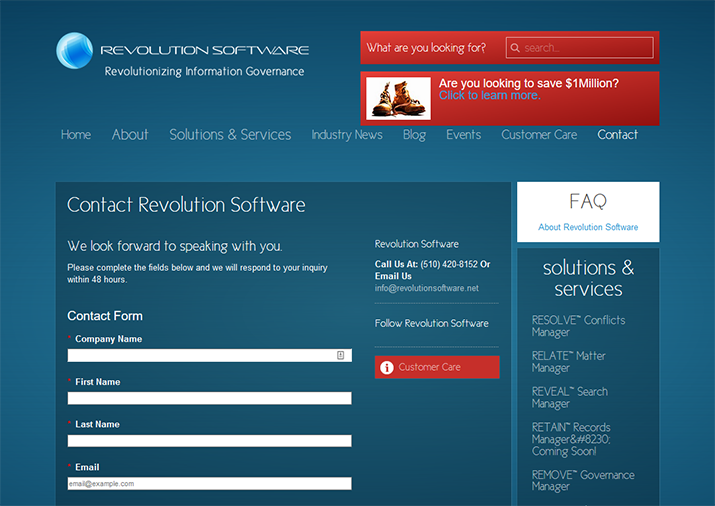
Task: Open REMOVE Governance Manager link
Action: (583, 480)
